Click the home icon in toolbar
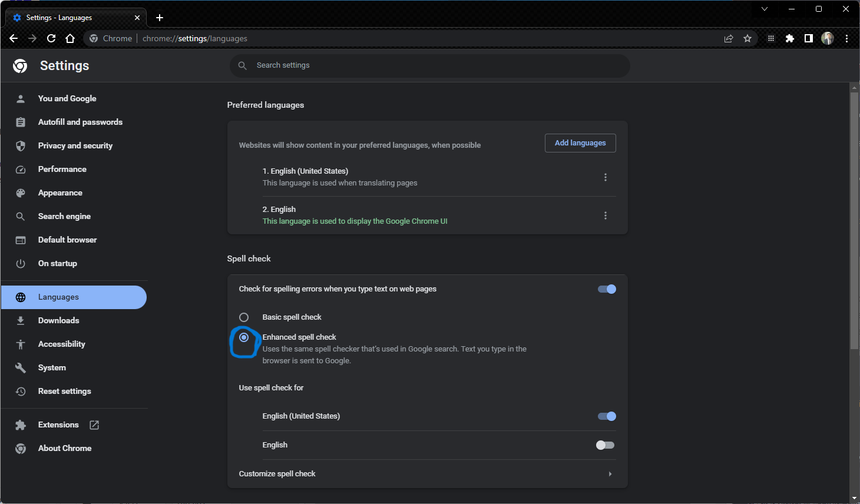 [x=70, y=38]
